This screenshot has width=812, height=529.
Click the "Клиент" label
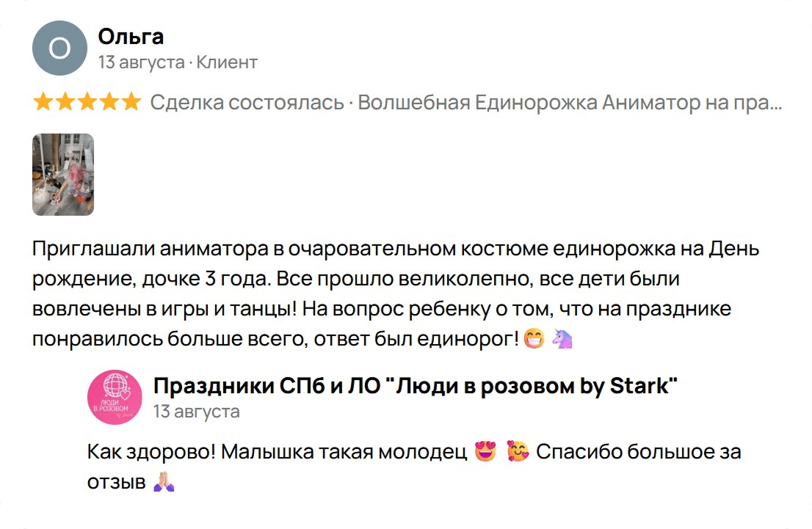coord(227,62)
